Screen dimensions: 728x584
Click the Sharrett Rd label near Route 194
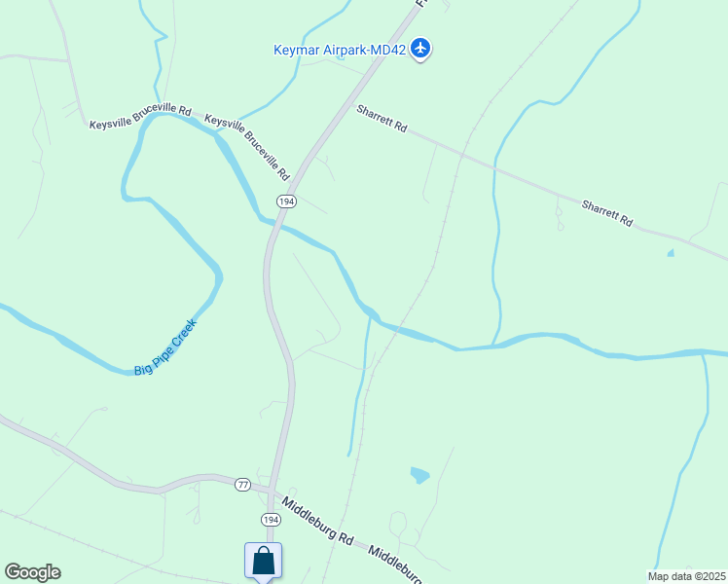[x=382, y=119]
